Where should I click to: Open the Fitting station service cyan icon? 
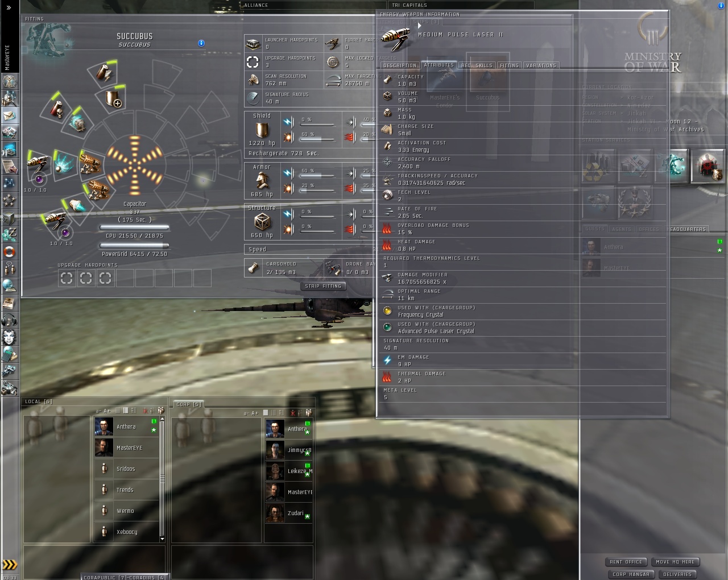(673, 165)
